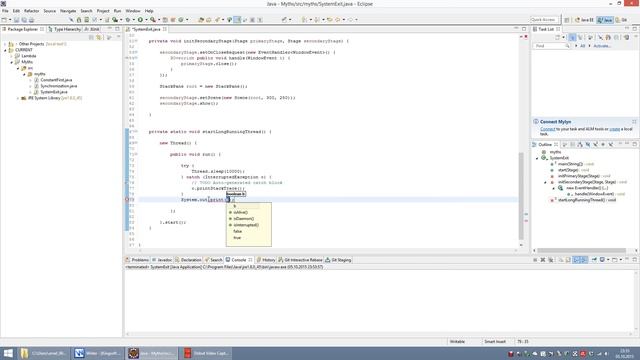The image size is (640, 360).
Task: Click create link for local task
Action: [614, 129]
